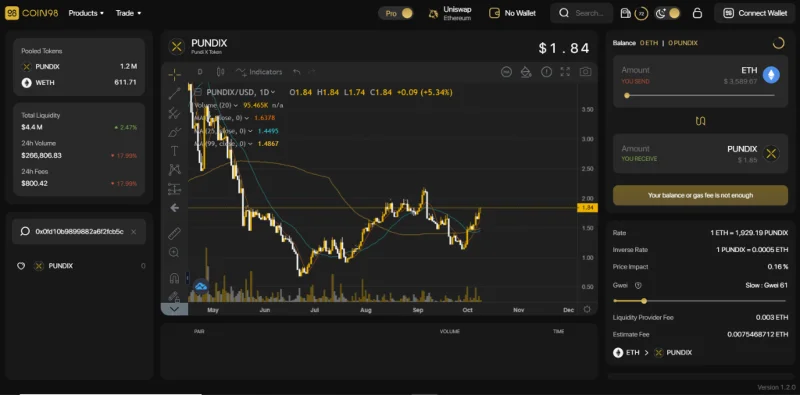Click the insufficient balance or gas fee button
The height and width of the screenshot is (395, 800).
(700, 195)
